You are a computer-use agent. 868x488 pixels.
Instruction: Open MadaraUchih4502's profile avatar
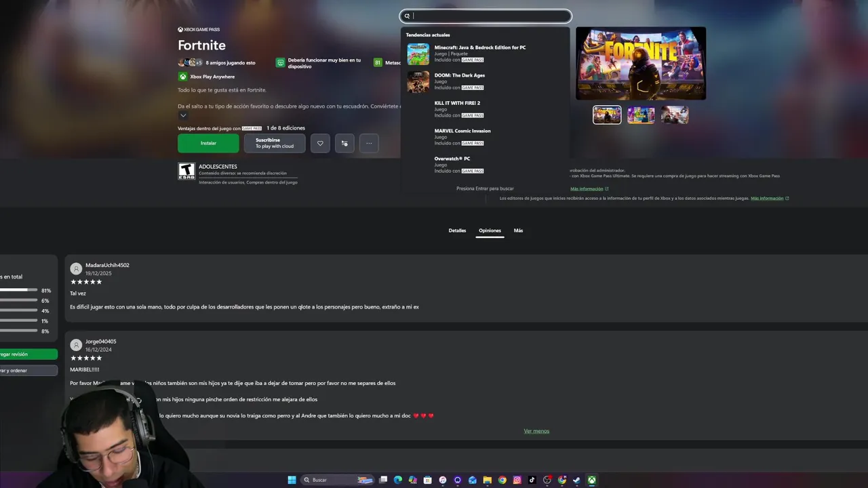click(x=76, y=269)
